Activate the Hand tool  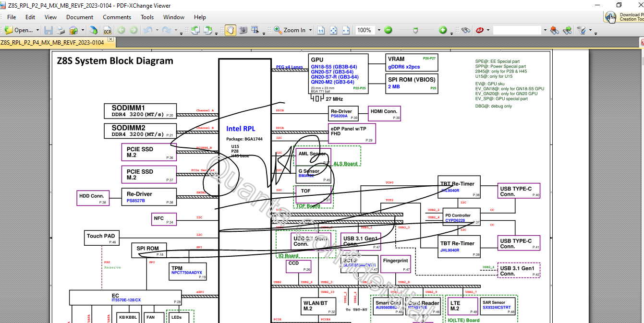(x=231, y=30)
